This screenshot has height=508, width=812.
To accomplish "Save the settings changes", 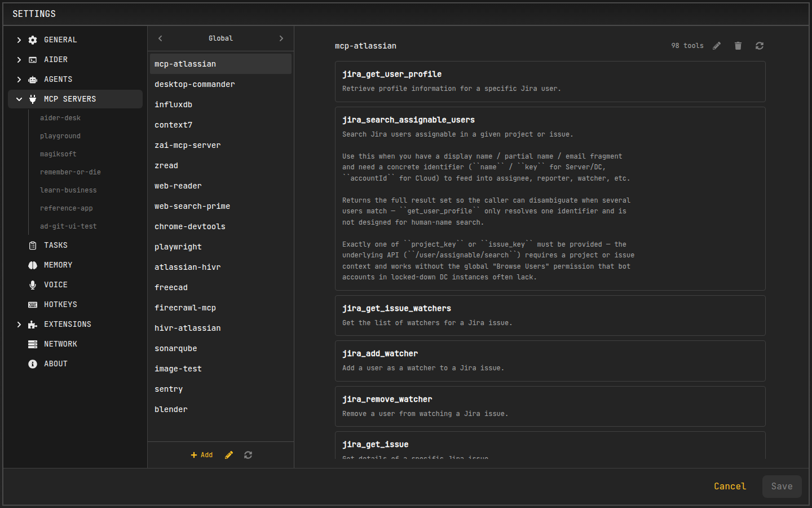I will coord(782,487).
